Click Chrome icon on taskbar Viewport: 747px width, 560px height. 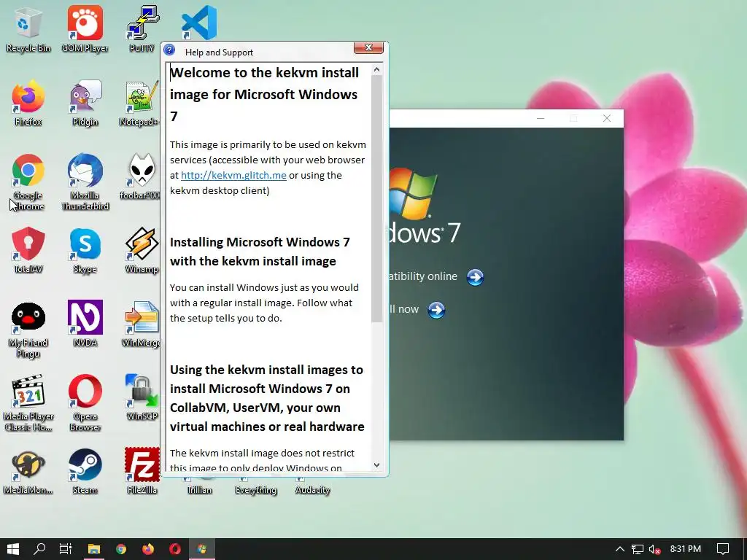[121, 549]
